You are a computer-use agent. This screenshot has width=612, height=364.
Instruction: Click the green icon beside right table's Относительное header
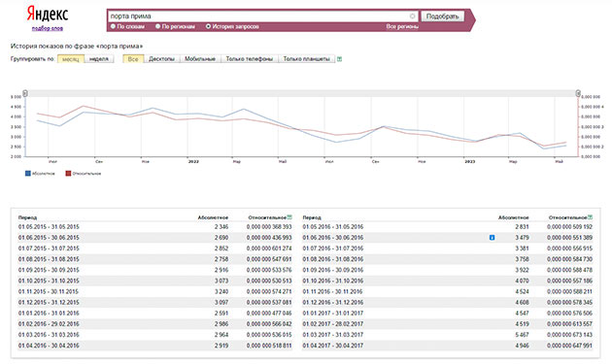pyautogui.click(x=591, y=216)
